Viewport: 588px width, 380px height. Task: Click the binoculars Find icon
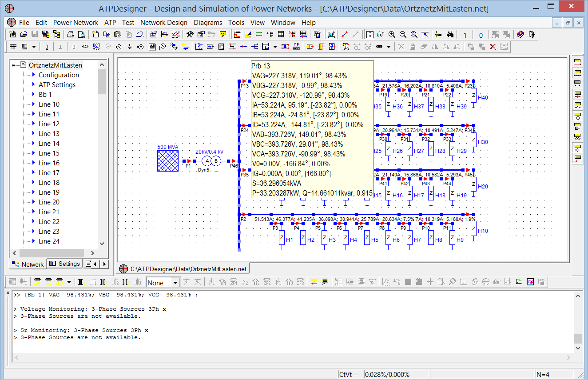(x=450, y=34)
